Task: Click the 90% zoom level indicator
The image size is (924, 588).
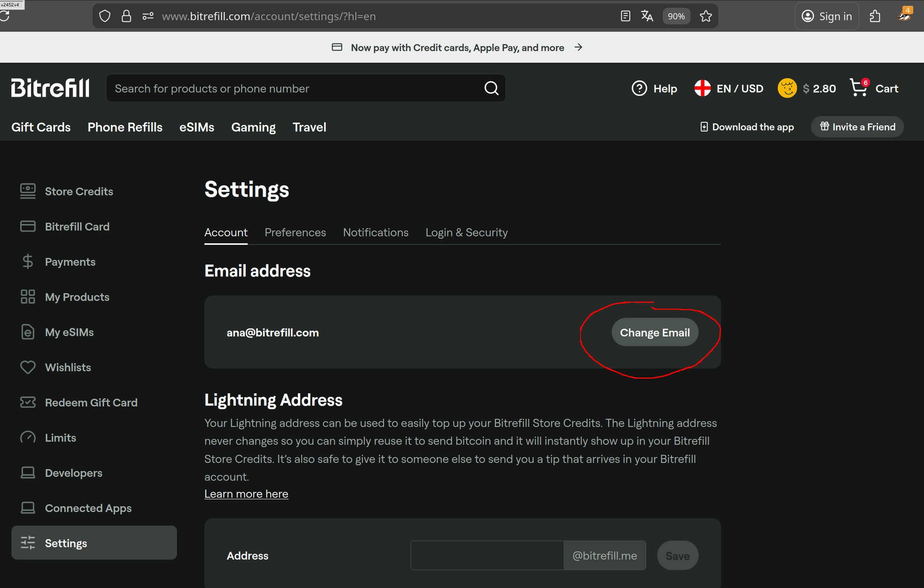Action: [x=676, y=16]
